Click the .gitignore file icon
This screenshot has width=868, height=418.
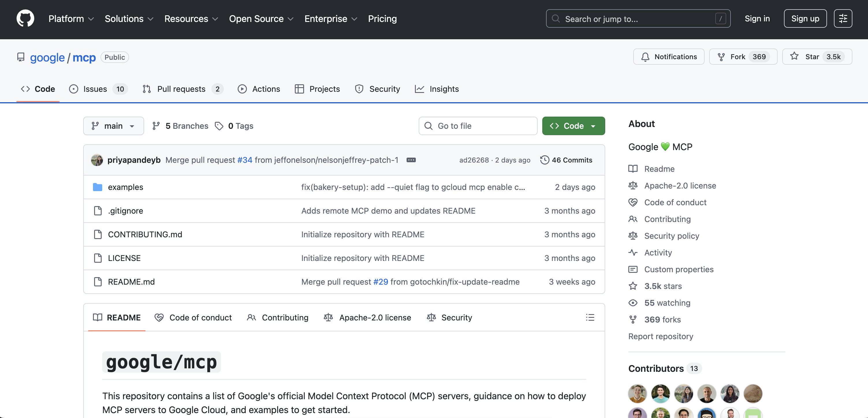pos(98,211)
